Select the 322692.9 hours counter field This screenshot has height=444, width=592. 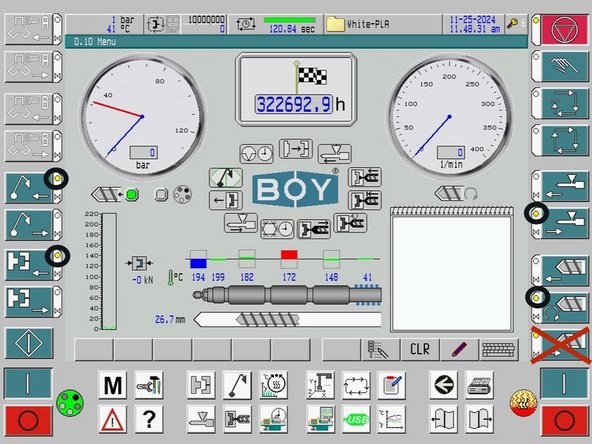[x=294, y=104]
